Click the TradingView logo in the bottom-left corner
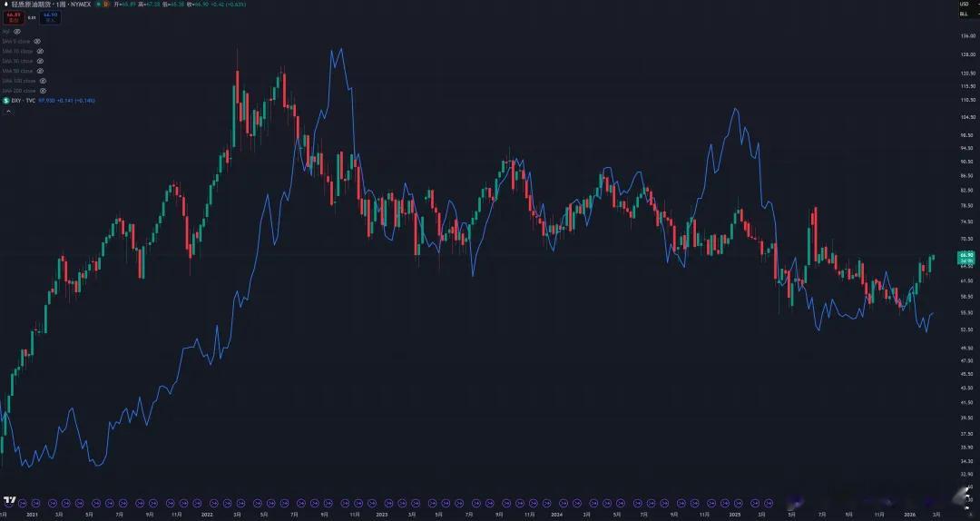Image resolution: width=980 pixels, height=521 pixels. click(x=9, y=500)
